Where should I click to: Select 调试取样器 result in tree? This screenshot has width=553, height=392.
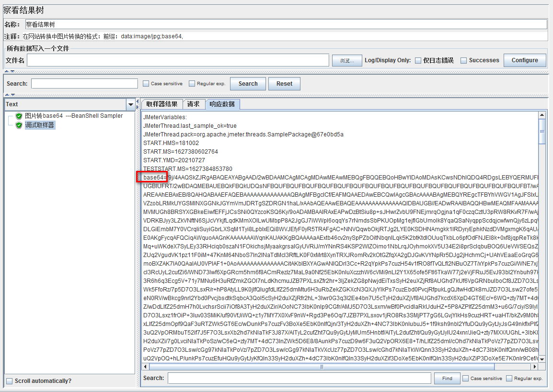(x=39, y=125)
